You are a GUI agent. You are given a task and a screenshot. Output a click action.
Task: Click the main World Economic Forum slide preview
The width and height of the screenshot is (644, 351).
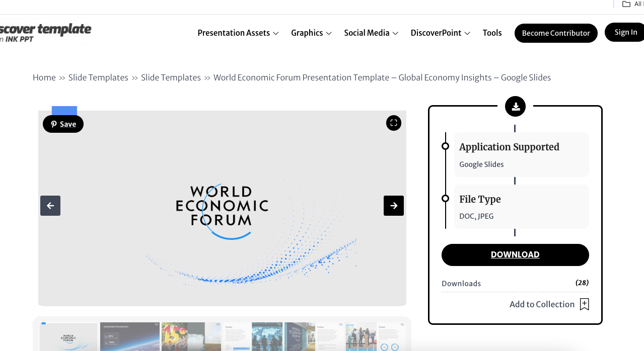pyautogui.click(x=222, y=208)
